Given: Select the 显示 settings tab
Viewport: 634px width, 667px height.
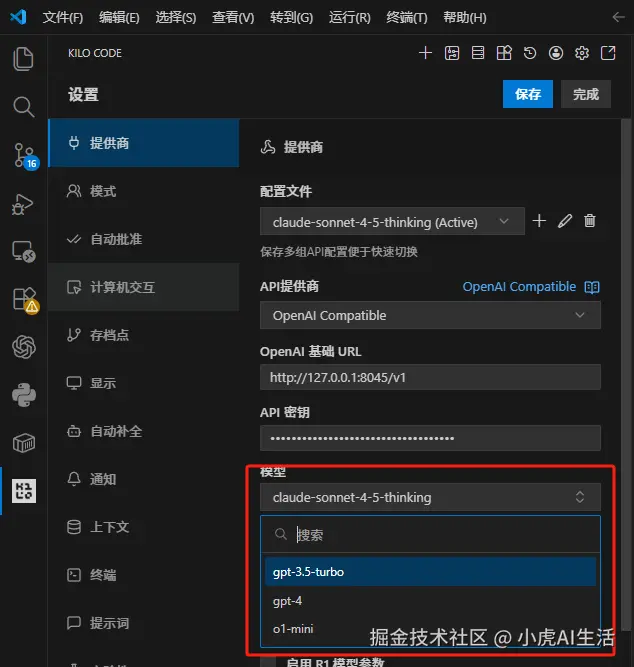Looking at the screenshot, I should 144,383.
